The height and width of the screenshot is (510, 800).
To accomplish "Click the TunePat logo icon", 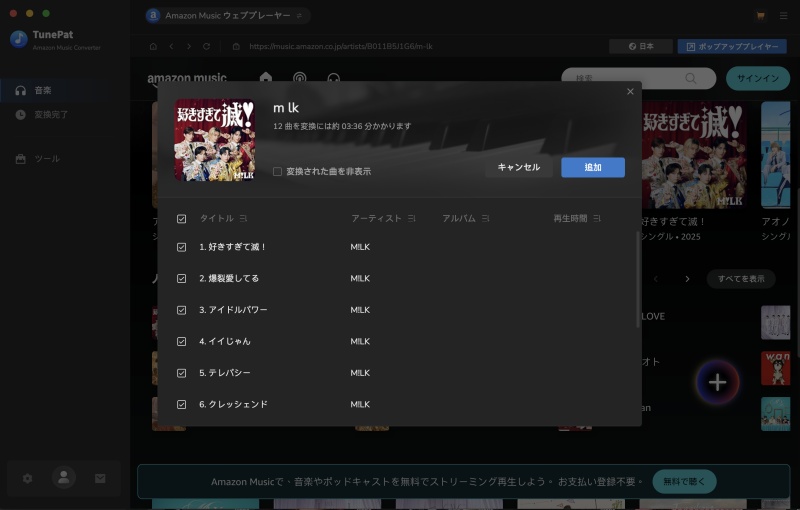I will click(19, 39).
